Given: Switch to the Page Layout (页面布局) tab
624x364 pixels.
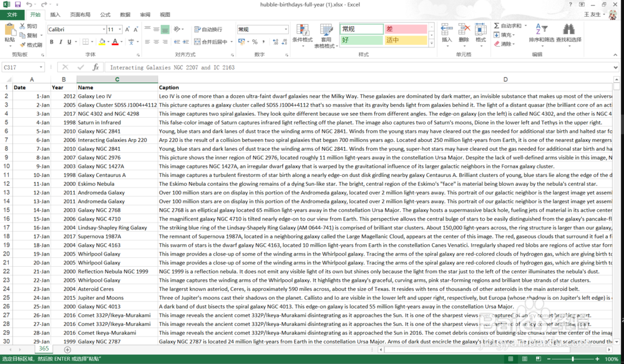Looking at the screenshot, I should 80,15.
